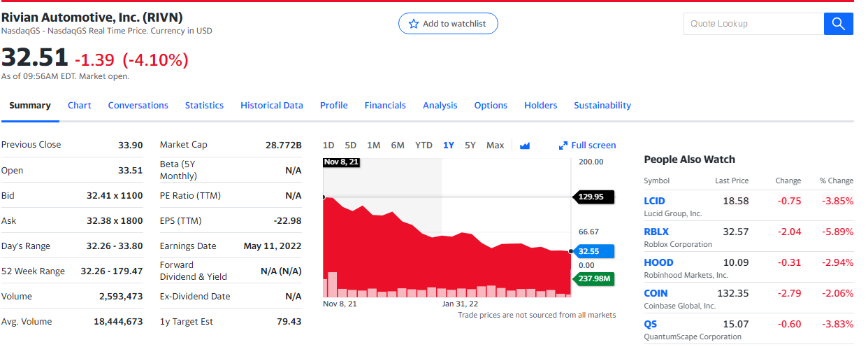Click the star icon in Add to watchlist
The height and width of the screenshot is (347, 868).
pyautogui.click(x=413, y=24)
